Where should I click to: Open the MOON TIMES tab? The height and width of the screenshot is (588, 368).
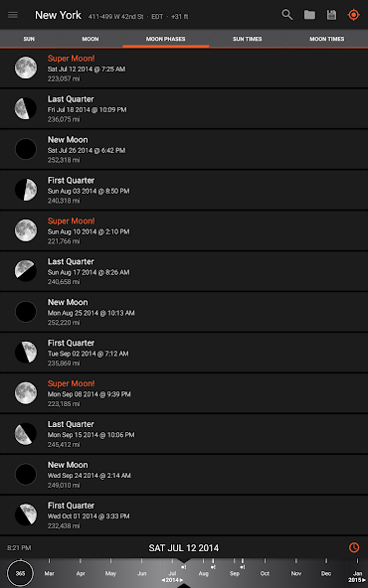pyautogui.click(x=326, y=39)
